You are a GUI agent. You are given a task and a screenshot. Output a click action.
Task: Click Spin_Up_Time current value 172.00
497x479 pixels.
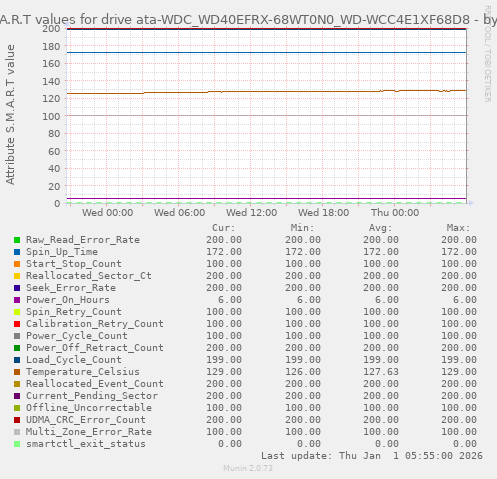224,252
